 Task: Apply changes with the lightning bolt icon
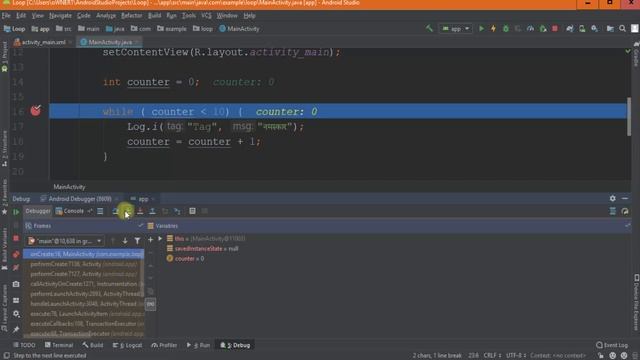pyautogui.click(x=493, y=29)
